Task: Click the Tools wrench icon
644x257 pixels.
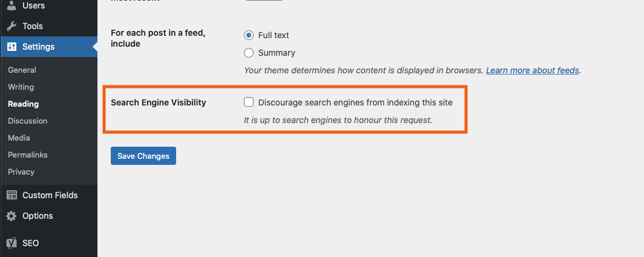Action: tap(11, 26)
